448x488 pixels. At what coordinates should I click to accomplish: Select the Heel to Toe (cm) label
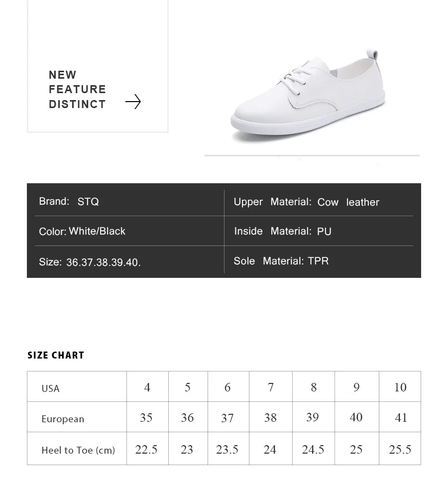coord(79,450)
